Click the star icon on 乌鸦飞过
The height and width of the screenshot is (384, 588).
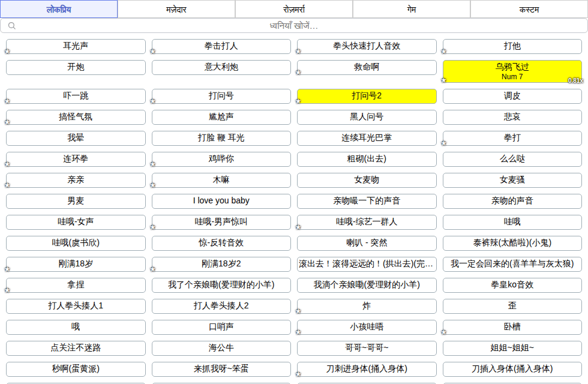tap(443, 80)
